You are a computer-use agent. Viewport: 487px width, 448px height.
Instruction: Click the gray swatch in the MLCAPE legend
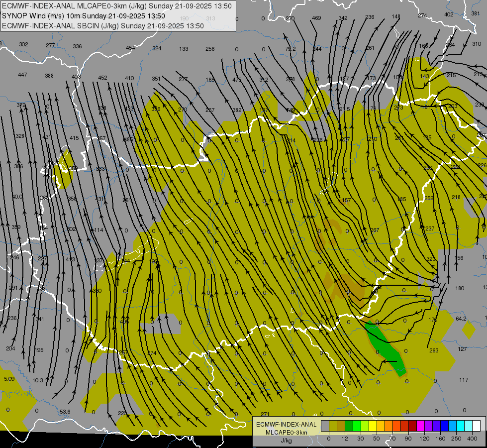(x=325, y=426)
